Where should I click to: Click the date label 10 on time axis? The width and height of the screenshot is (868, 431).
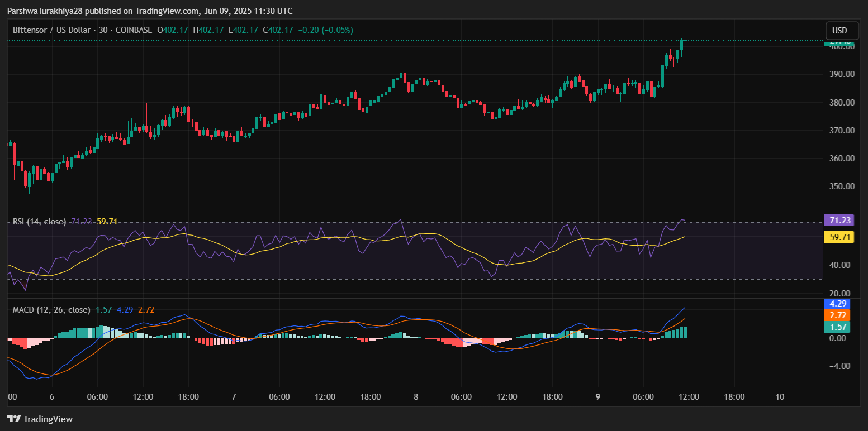tap(780, 397)
